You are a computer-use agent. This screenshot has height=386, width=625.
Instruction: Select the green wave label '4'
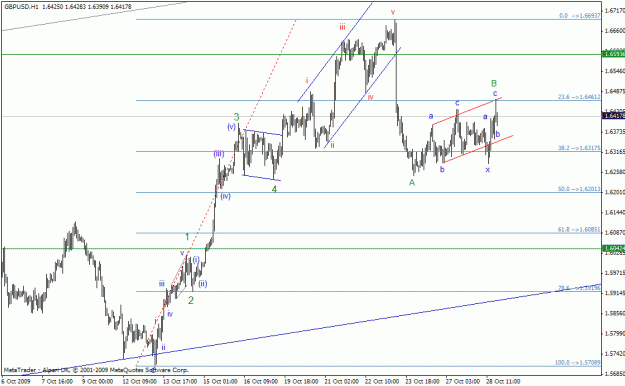click(274, 189)
